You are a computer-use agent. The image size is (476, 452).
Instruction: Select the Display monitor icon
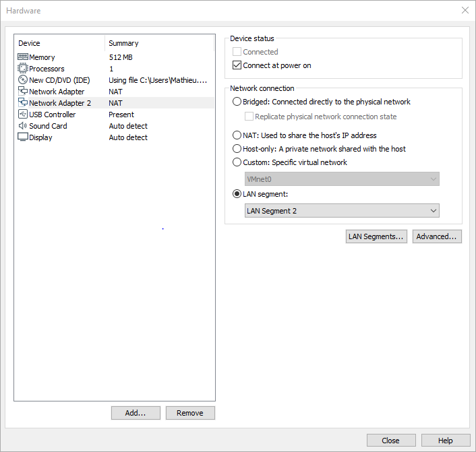tap(22, 137)
